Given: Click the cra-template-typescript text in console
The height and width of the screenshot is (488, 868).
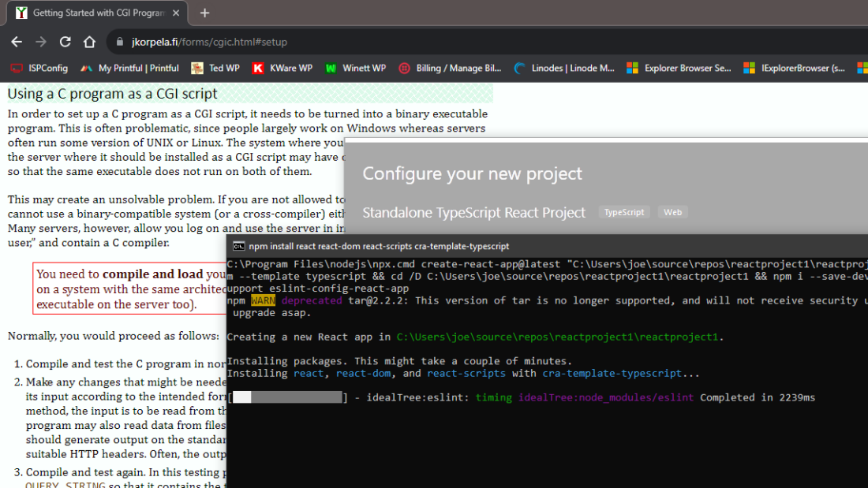Looking at the screenshot, I should tap(612, 374).
